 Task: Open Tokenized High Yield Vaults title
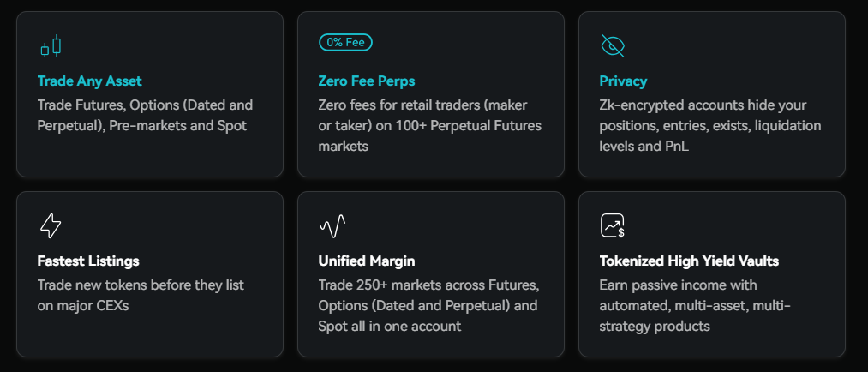689,261
